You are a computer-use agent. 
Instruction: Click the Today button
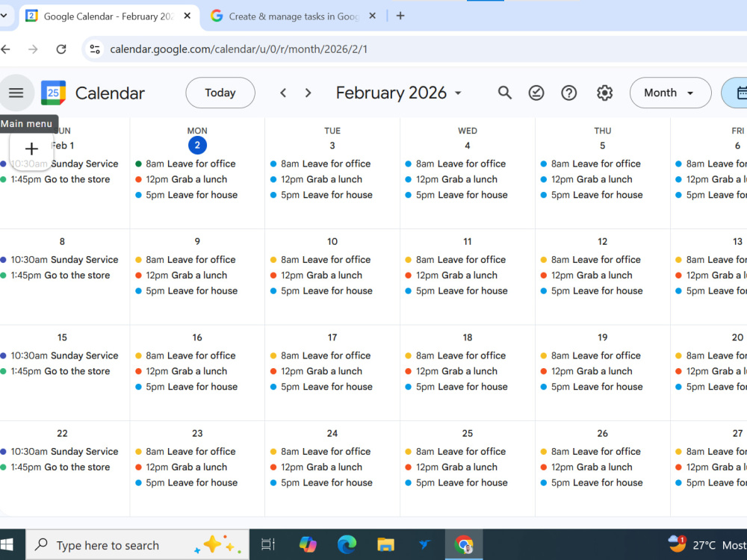[220, 93]
